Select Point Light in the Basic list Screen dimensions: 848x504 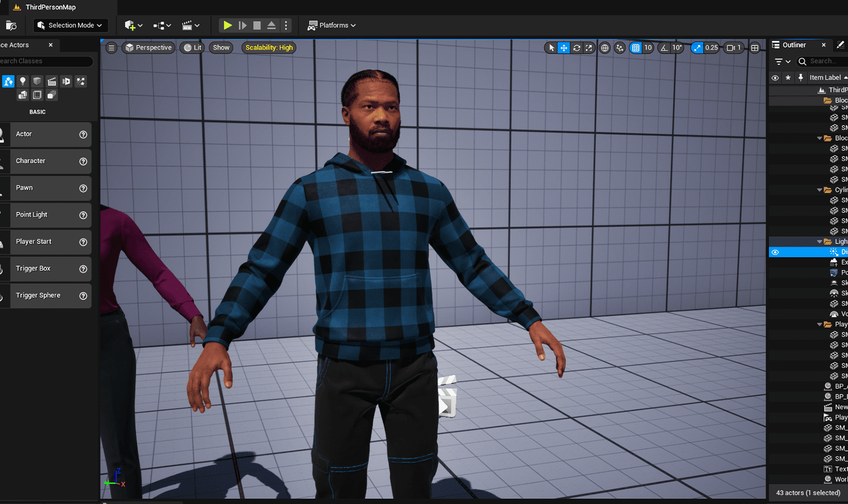click(45, 215)
